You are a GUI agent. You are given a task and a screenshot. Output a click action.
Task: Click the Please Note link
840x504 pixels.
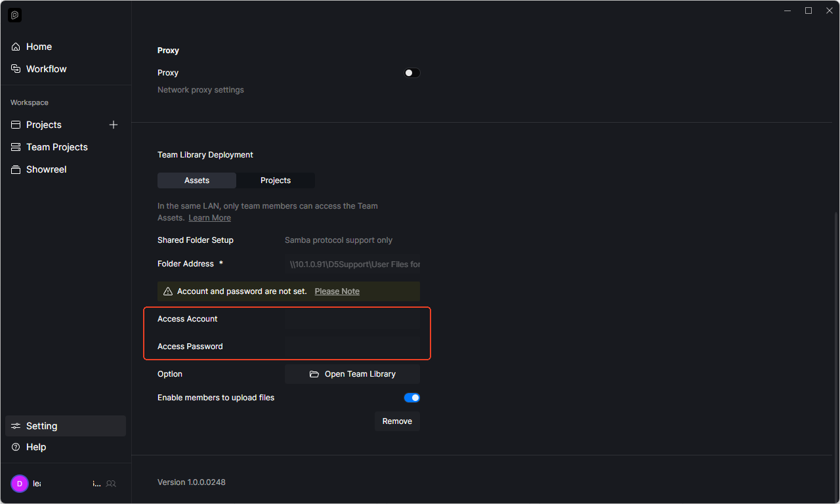tap(337, 291)
